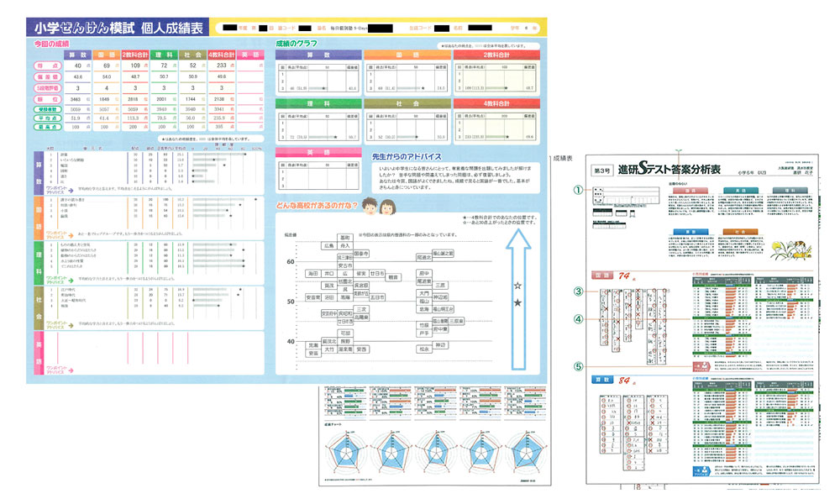Click the 2教科合計 header in 成績のグラフ
840x504 pixels.
point(496,55)
